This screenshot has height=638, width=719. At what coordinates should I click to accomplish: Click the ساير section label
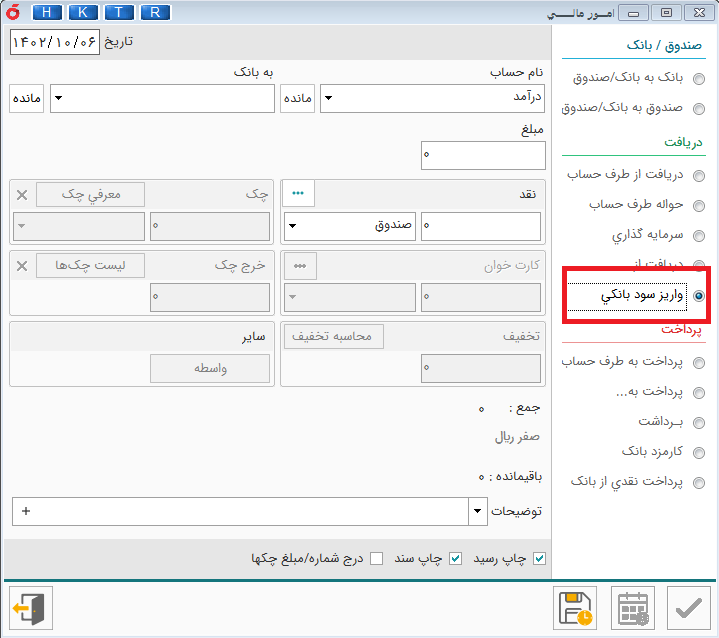coord(254,337)
